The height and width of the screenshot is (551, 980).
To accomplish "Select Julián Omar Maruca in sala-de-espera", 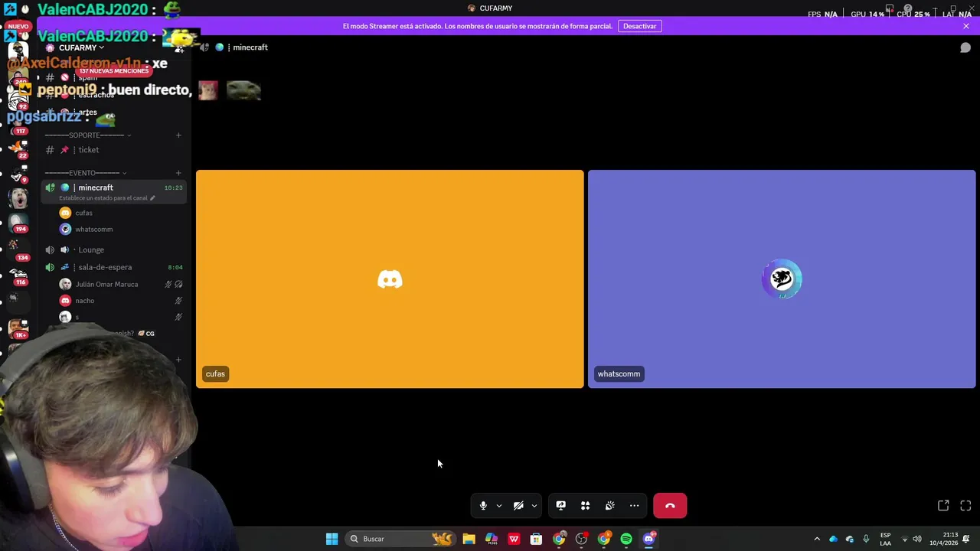I will coord(106,284).
